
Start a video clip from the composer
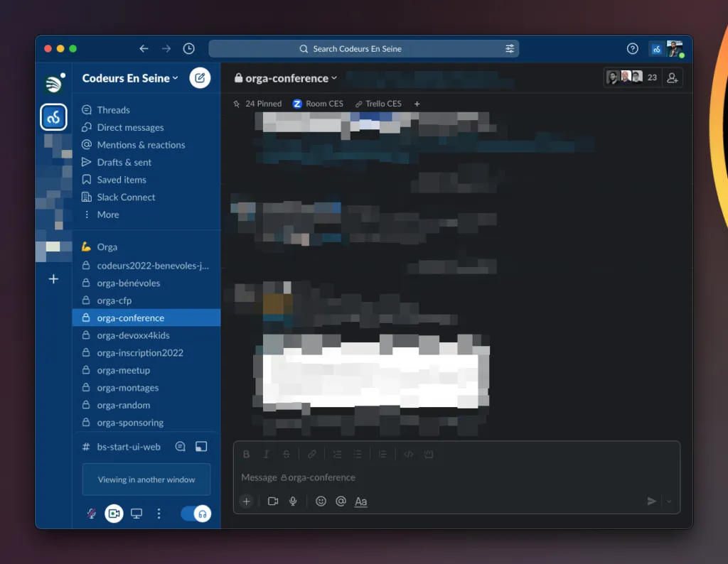point(272,501)
